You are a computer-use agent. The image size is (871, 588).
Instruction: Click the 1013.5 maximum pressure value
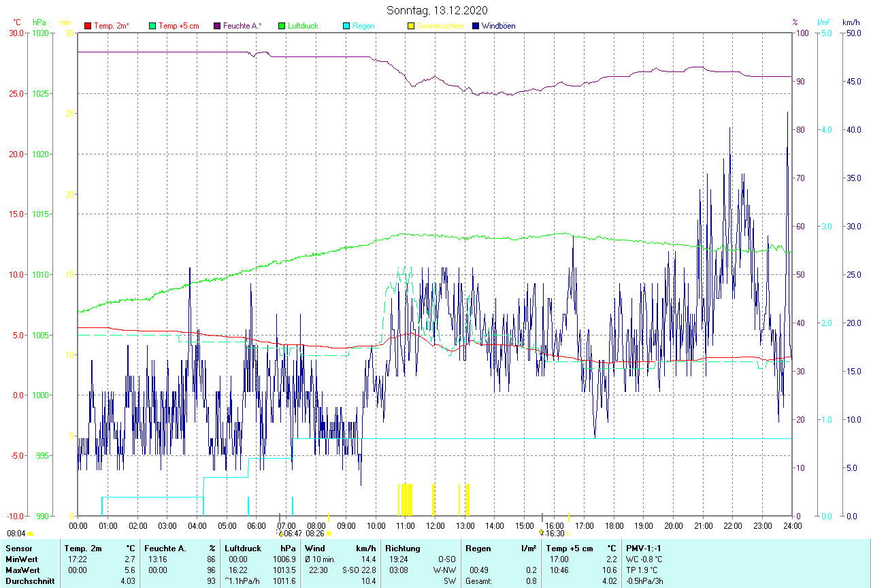[284, 570]
